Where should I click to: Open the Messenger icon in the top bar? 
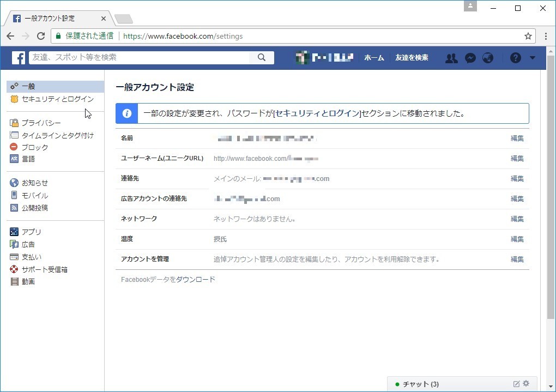470,57
